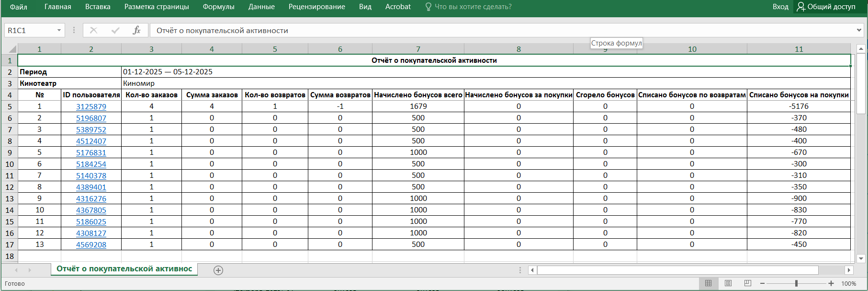
Task: Switch to Normal view icon
Action: pos(709,283)
